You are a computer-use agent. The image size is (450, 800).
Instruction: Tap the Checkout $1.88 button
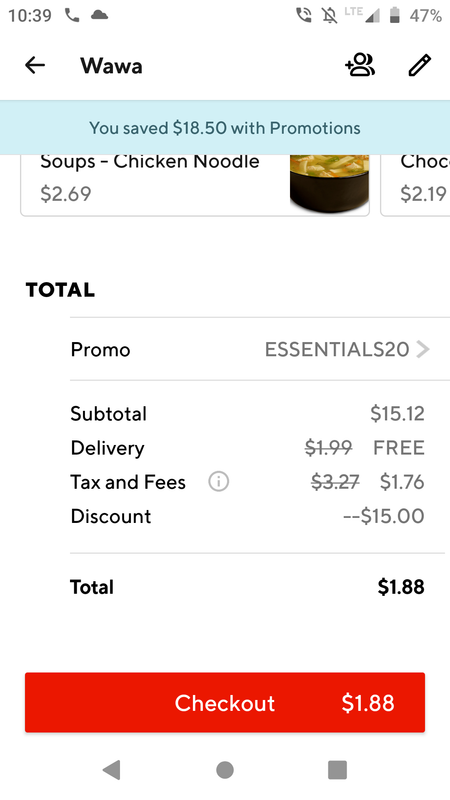[225, 703]
